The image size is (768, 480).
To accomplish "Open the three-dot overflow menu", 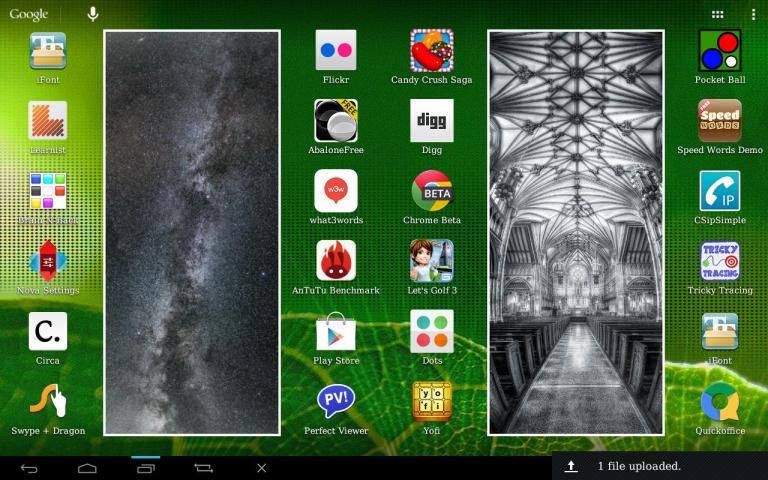I will (x=753, y=14).
